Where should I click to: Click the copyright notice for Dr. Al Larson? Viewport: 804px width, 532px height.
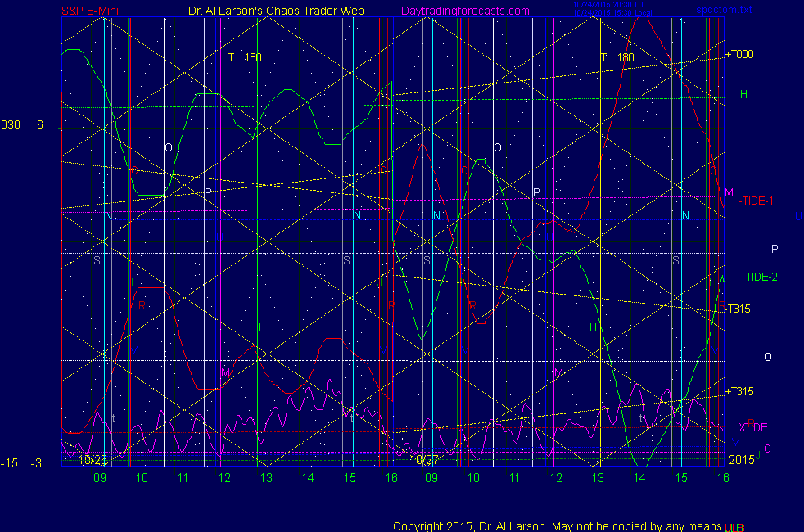tap(558, 526)
